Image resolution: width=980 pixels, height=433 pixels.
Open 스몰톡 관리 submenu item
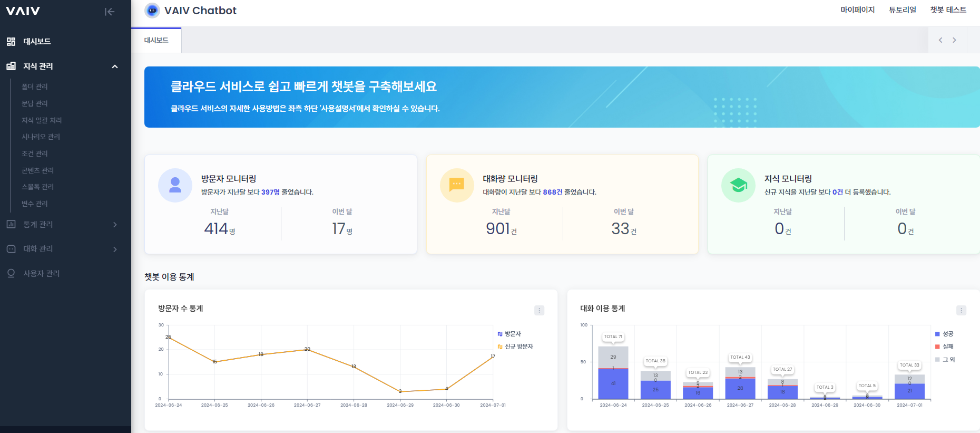38,187
